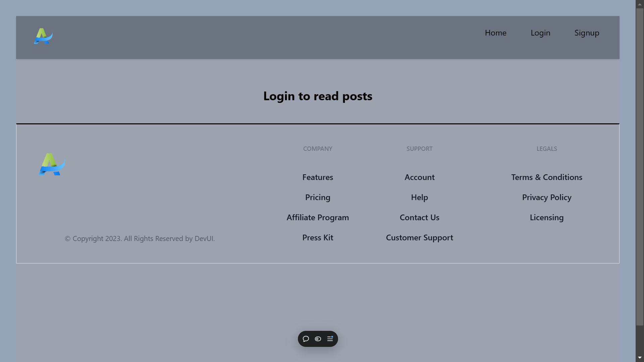Open the comment bubble icon in the floating toolbar
The image size is (644, 362).
tap(306, 339)
